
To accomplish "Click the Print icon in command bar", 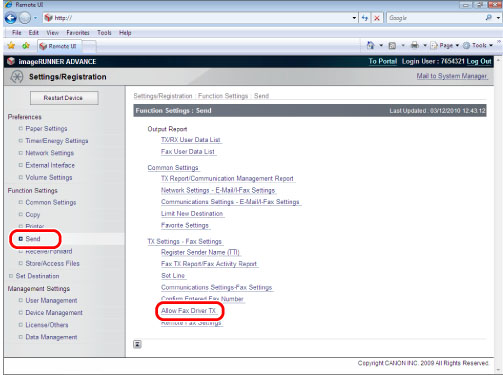I will [x=415, y=45].
